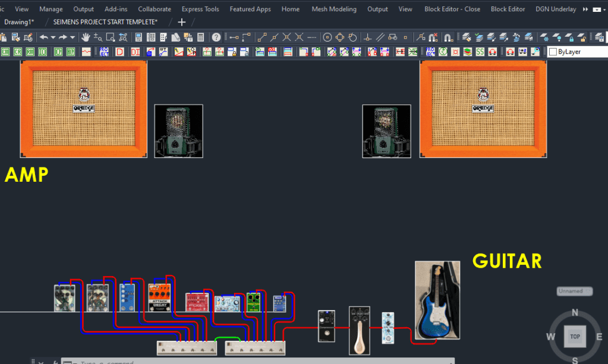
Task: Open the Help question mark icon
Action: (x=216, y=37)
